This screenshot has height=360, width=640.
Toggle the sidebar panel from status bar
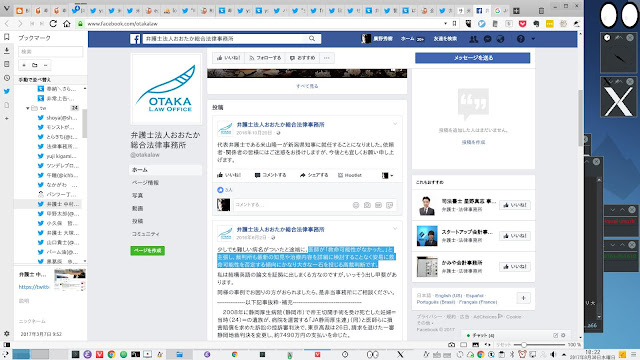click(x=7, y=345)
